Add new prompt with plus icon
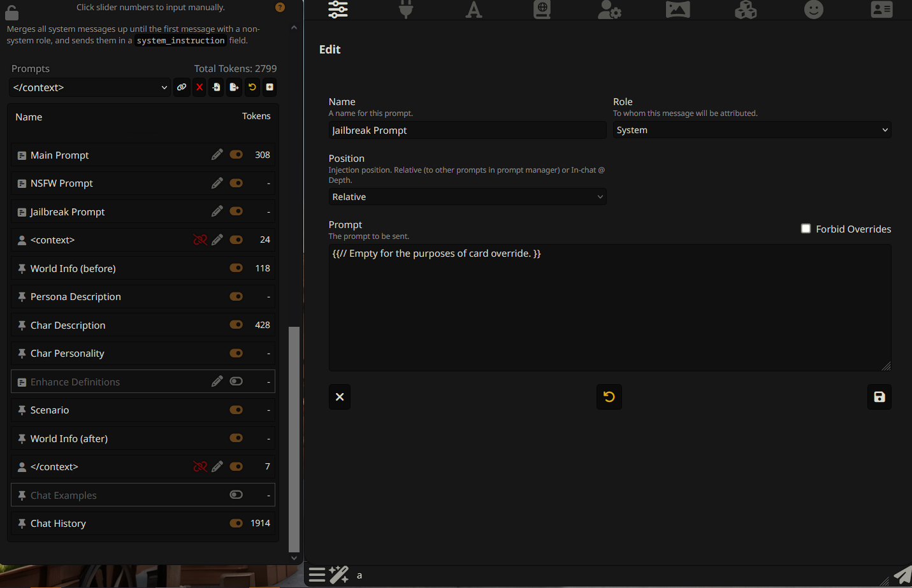 (270, 87)
